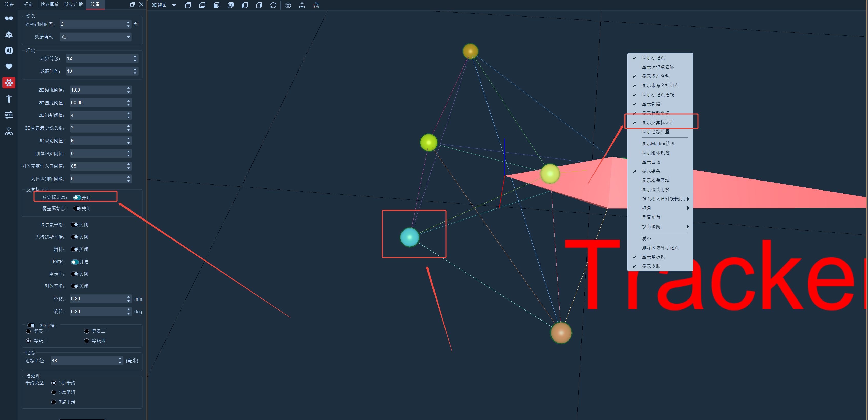
Task: Open the wireless tracker sidebar icon
Action: 9,131
